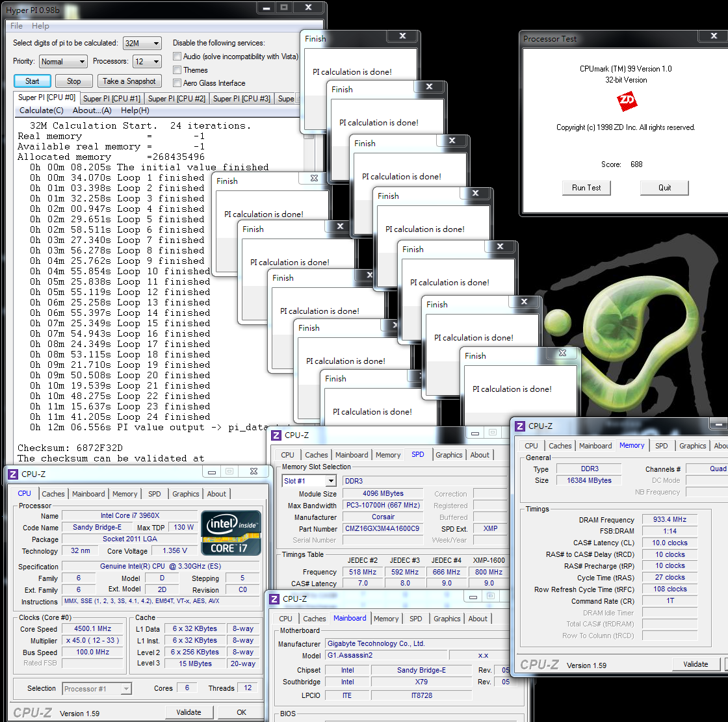
Task: Open the Caches tab in CPU-Z Mainboard window
Action: tap(315, 619)
